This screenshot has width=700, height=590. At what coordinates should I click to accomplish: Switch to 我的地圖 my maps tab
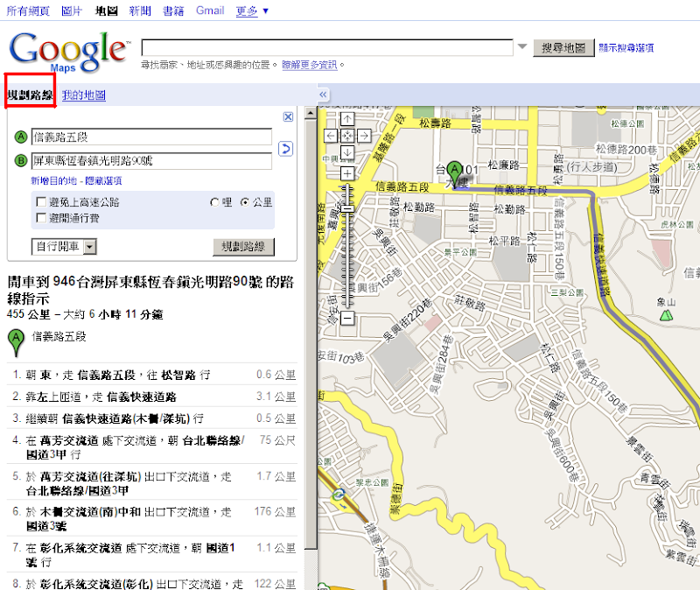tap(83, 95)
